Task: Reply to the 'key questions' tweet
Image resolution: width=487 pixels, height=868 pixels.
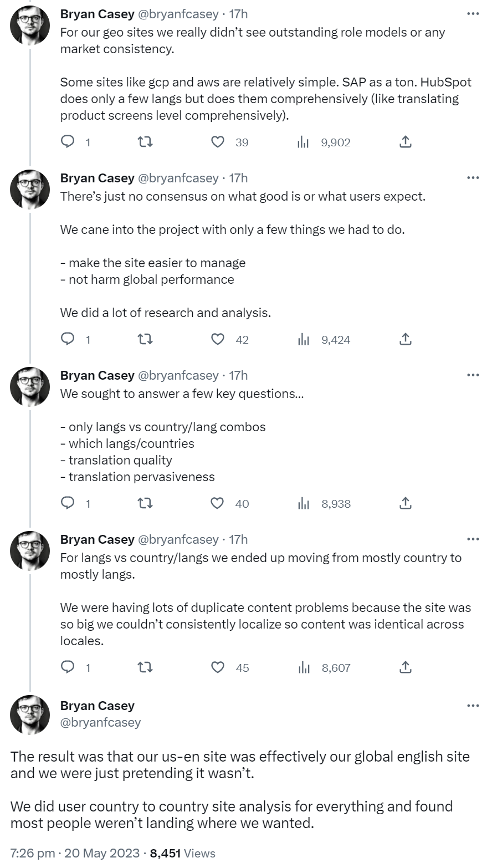Action: [x=68, y=503]
